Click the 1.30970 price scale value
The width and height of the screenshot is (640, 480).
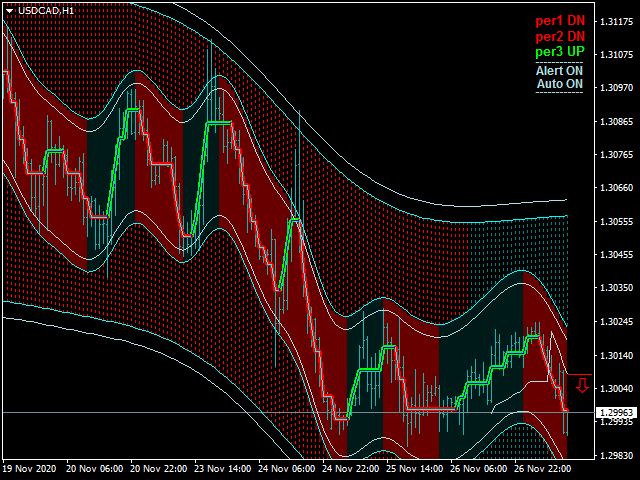616,88
